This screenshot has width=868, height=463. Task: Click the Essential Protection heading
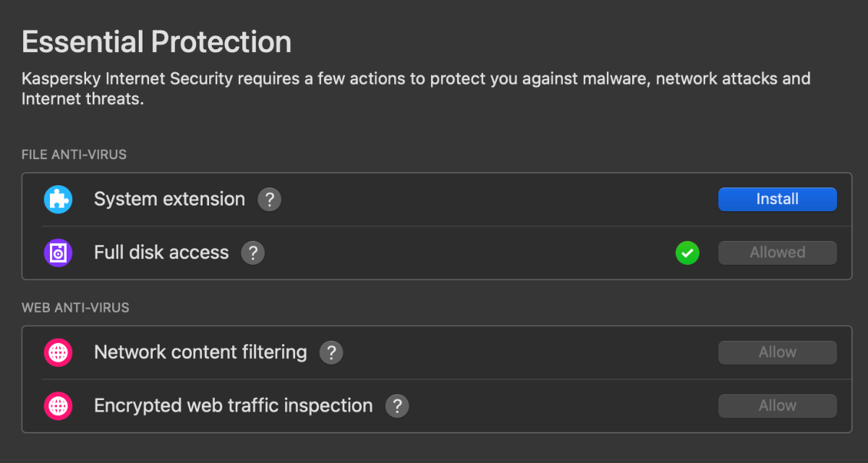(x=156, y=42)
